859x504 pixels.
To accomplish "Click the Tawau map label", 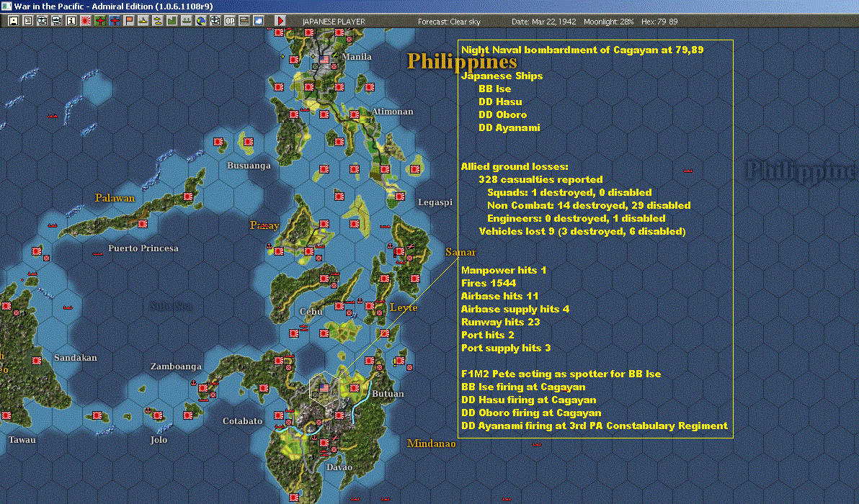I will pos(22,439).
